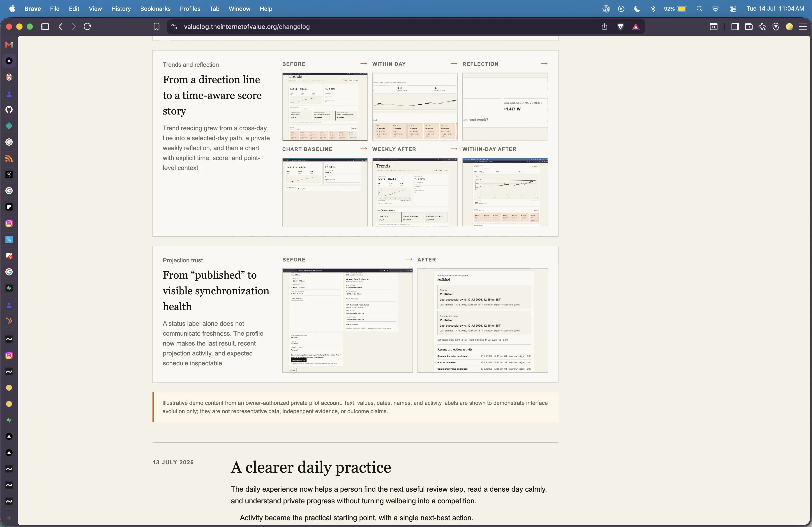Open the WITHIN-DAY AFTER screenshot thumbnail

pyautogui.click(x=505, y=192)
